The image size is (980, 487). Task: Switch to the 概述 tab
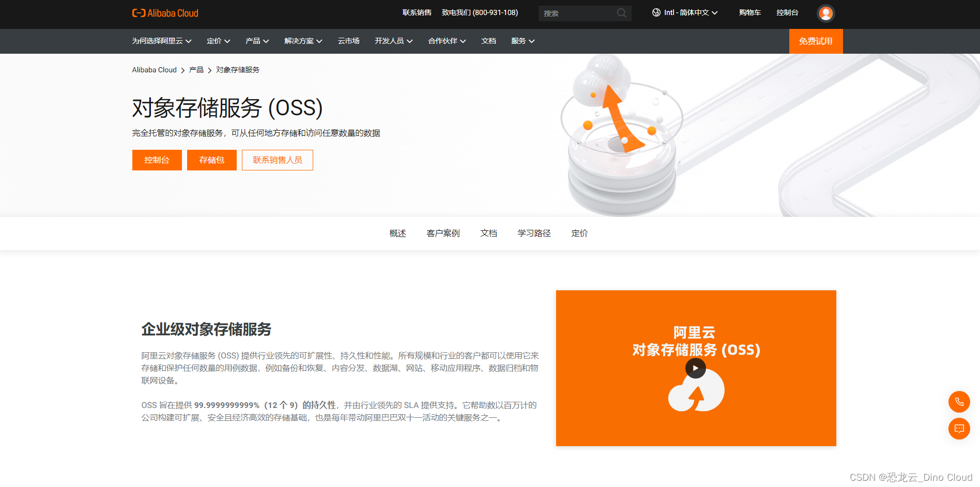(397, 233)
